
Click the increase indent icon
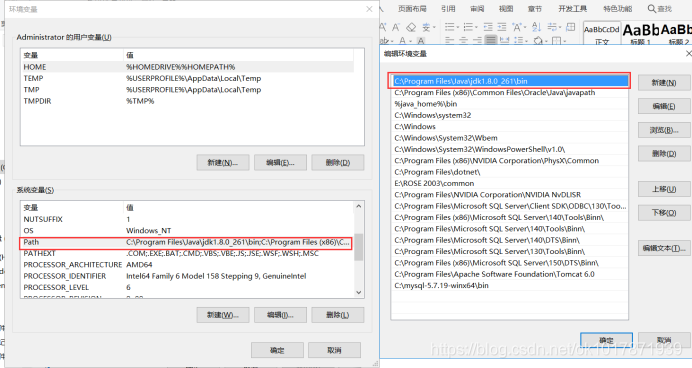[x=502, y=27]
